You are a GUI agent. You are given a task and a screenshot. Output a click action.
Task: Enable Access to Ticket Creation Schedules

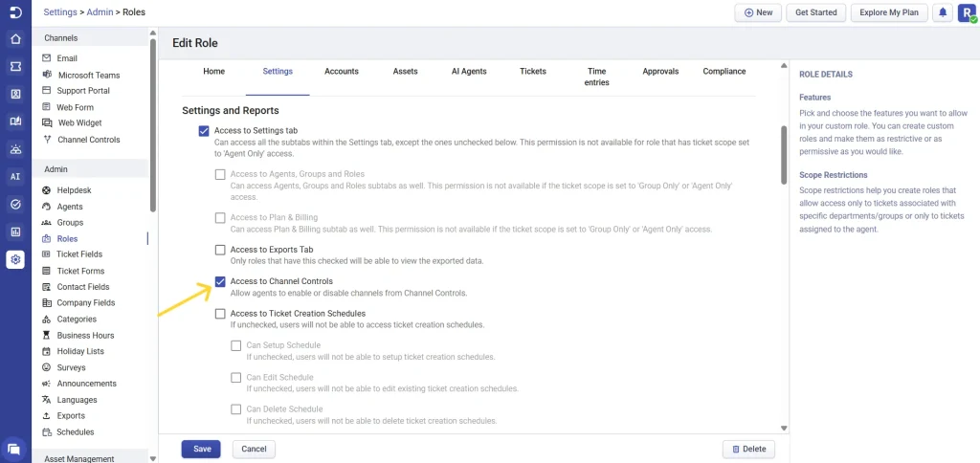[x=220, y=314]
